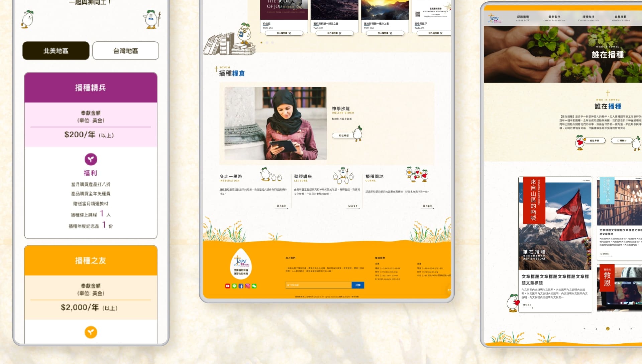The width and height of the screenshot is (642, 364).
Task: Open the Instagram icon in the footer
Action: coord(247,286)
